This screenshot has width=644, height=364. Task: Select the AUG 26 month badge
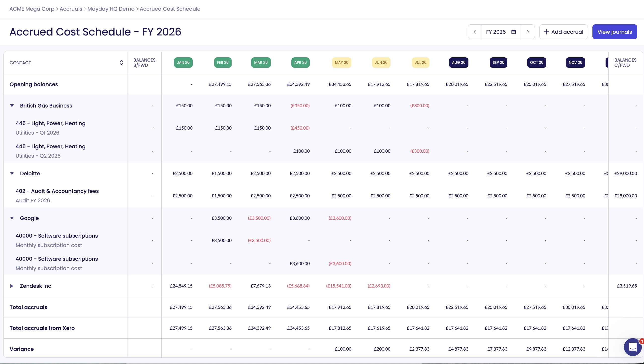point(459,63)
